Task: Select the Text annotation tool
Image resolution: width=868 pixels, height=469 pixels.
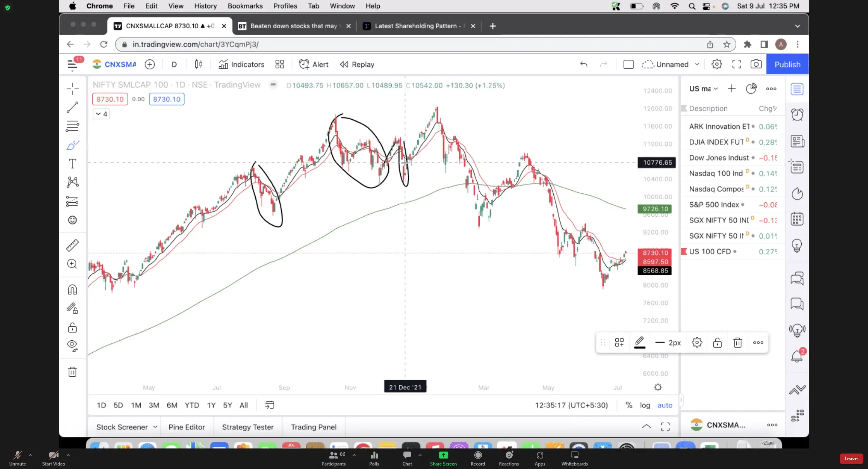Action: (x=72, y=164)
